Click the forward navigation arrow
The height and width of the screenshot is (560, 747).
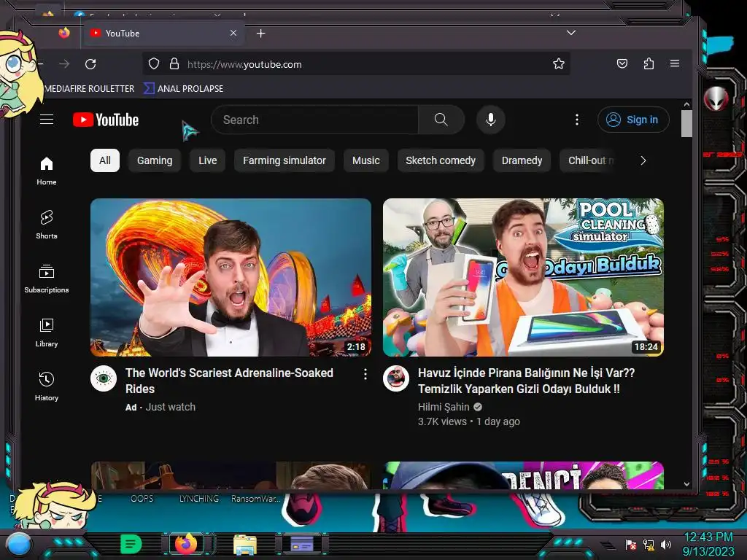point(64,64)
